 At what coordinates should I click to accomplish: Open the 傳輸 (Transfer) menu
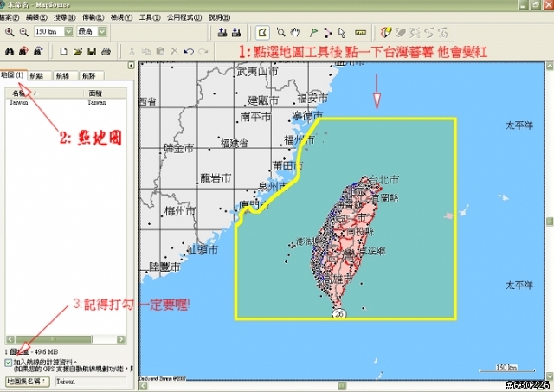(x=93, y=17)
